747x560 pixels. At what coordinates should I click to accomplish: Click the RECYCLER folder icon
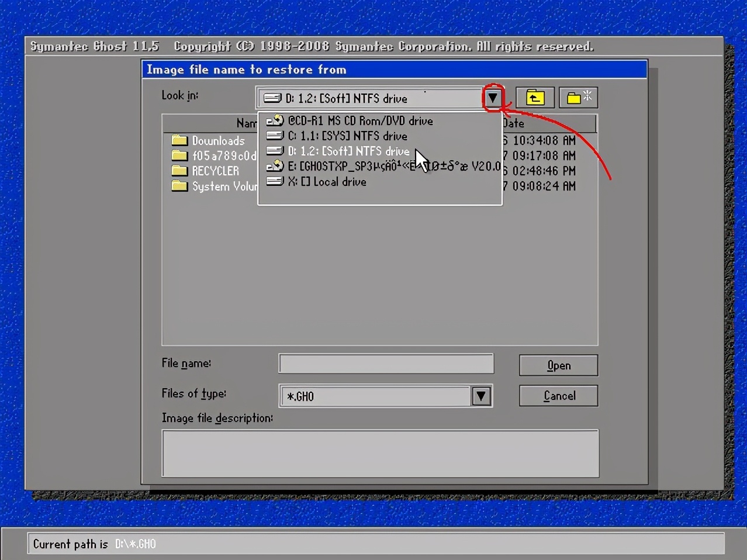[179, 171]
